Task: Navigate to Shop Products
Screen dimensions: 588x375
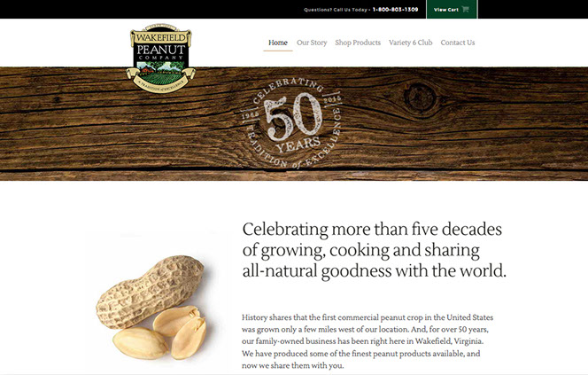Action: coord(358,43)
